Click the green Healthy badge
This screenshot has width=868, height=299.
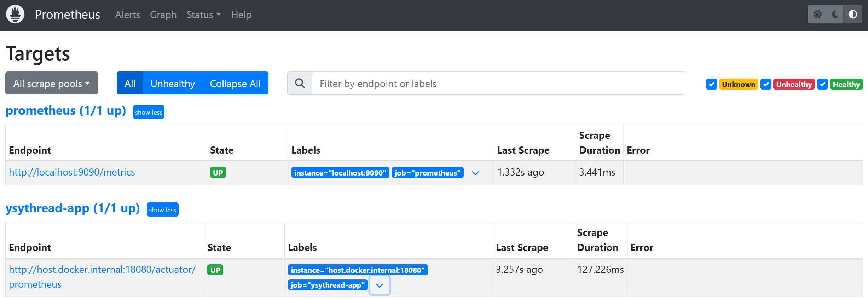click(846, 84)
